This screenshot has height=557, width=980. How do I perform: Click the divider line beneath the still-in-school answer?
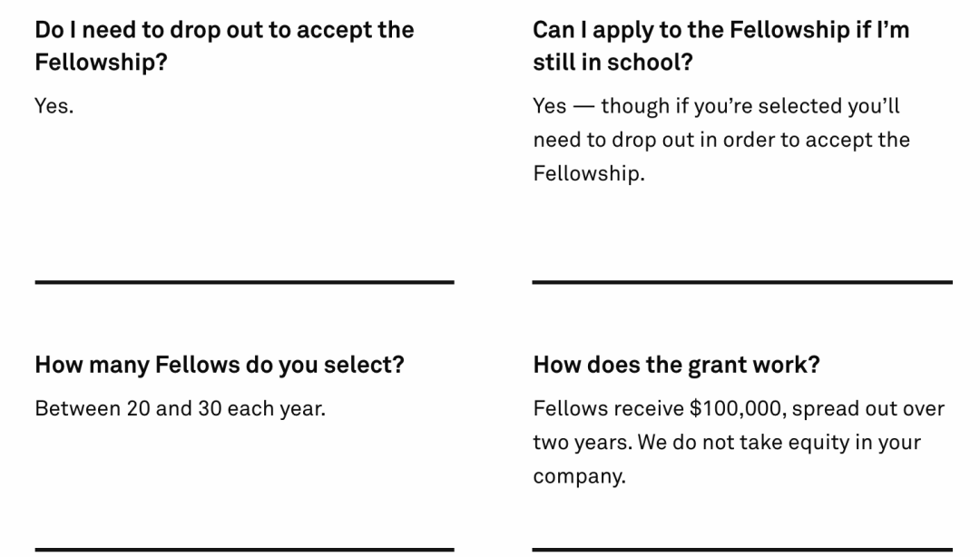pyautogui.click(x=742, y=282)
